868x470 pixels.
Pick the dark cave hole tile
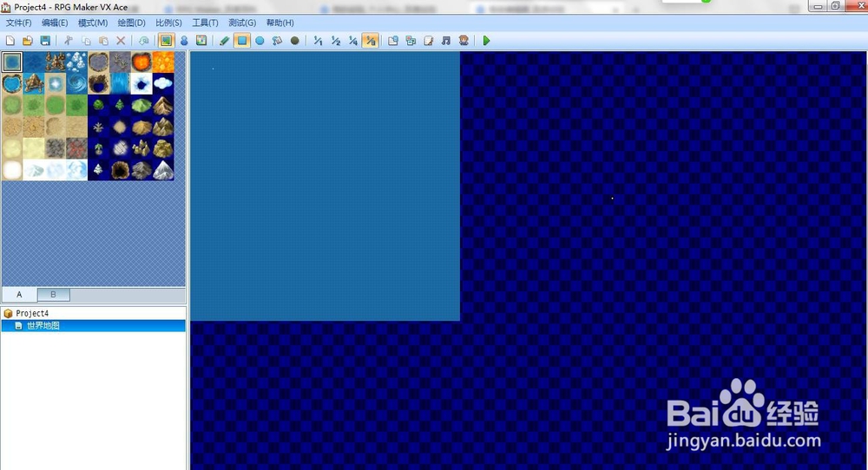point(120,170)
